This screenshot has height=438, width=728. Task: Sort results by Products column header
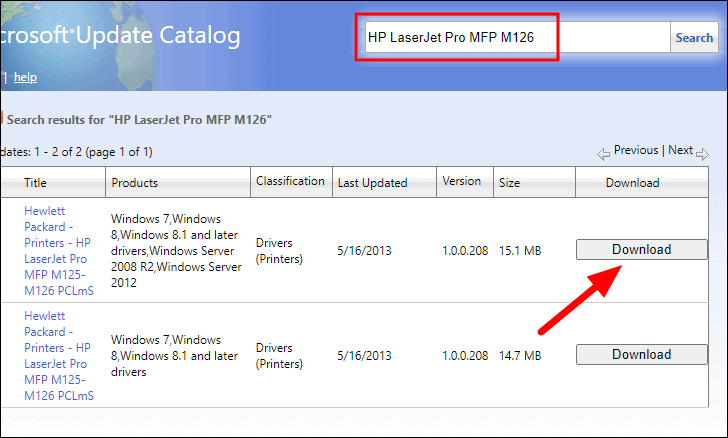tap(135, 183)
